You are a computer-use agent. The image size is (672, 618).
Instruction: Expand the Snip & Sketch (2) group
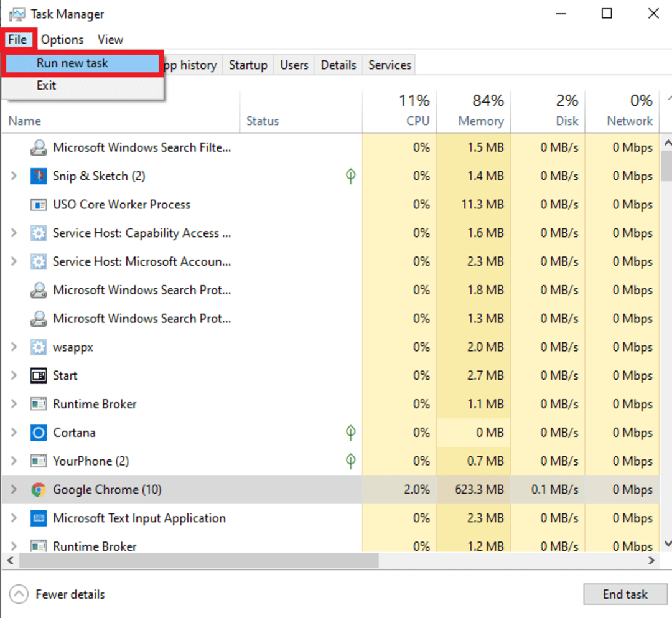(x=14, y=176)
